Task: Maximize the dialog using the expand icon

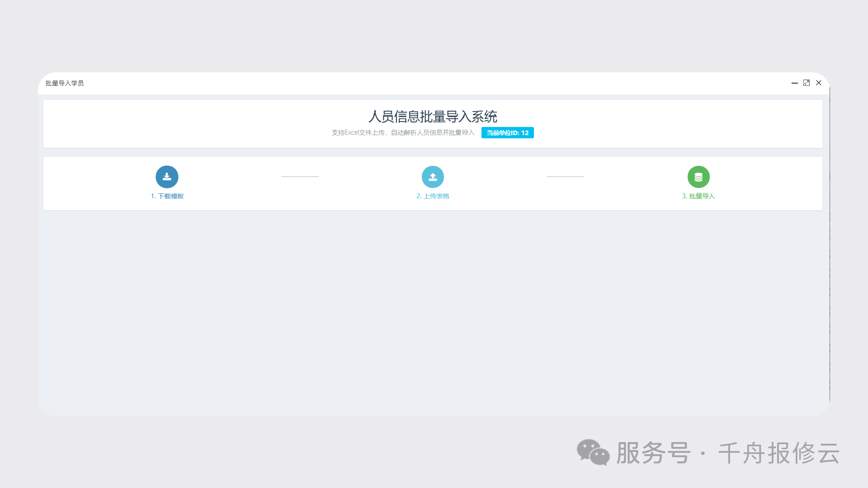Action: point(807,83)
